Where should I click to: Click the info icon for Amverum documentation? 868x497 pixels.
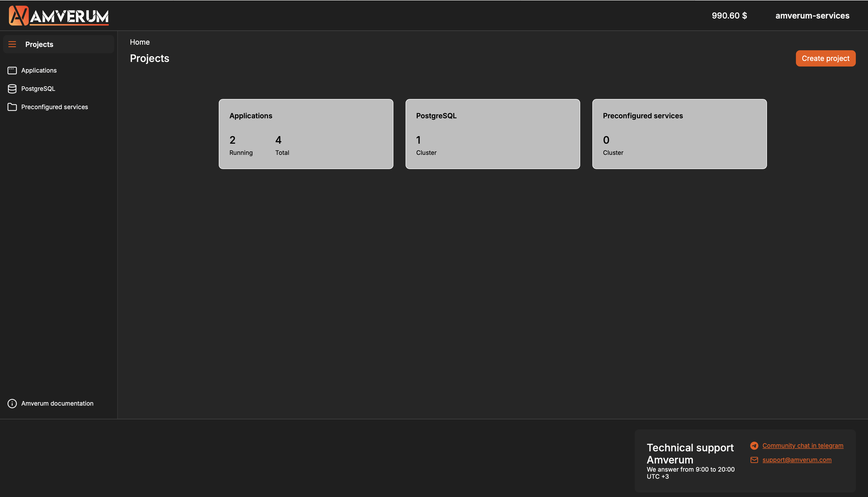12,404
